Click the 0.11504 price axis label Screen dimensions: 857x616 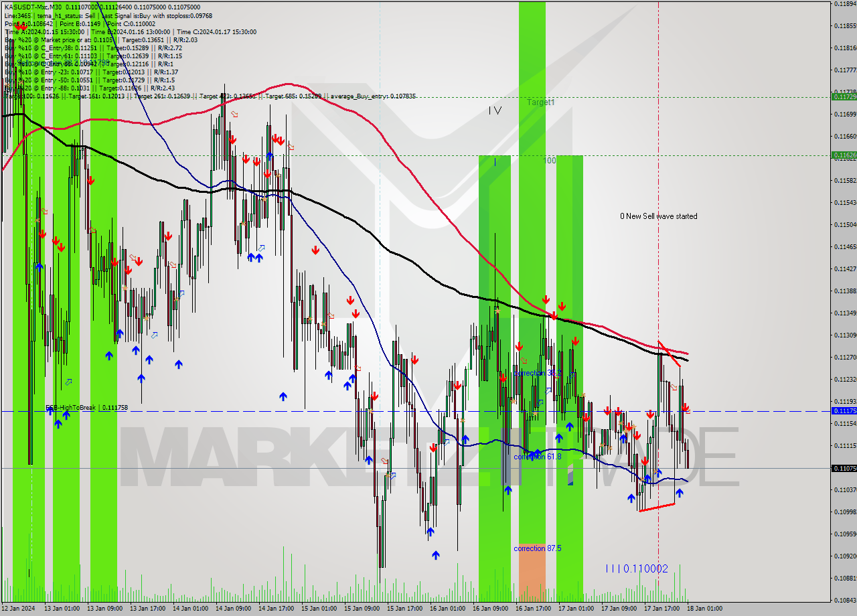point(845,224)
